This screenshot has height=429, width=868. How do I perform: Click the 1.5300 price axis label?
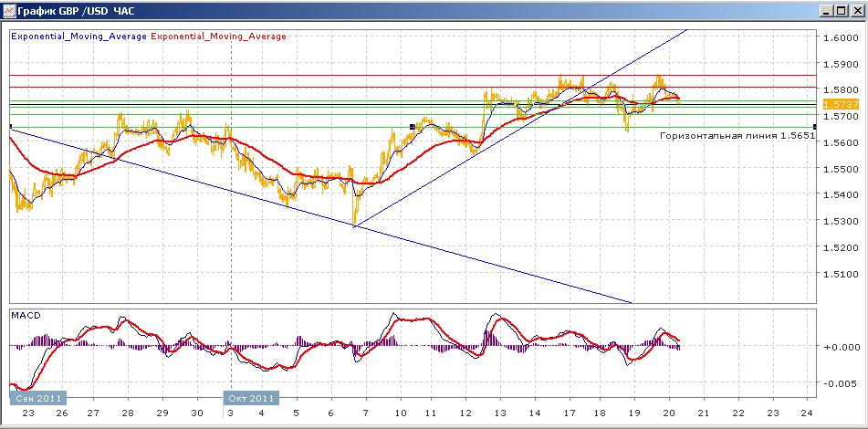pos(839,221)
